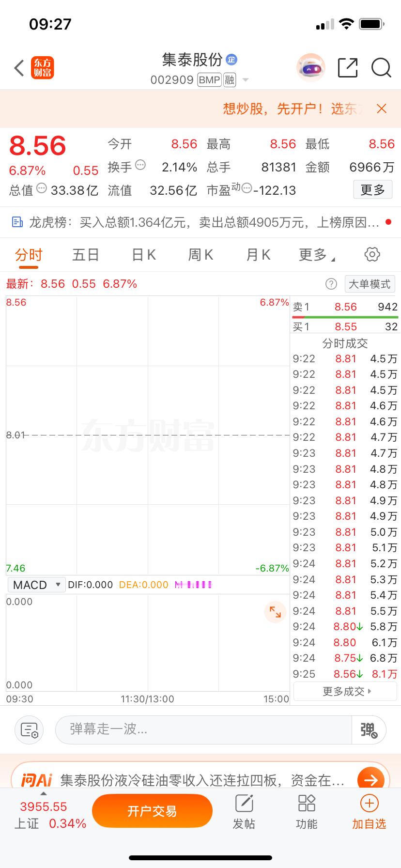The image size is (401, 868).
Task: Tap the 上证 3955.55 index ticker
Action: tap(50, 815)
